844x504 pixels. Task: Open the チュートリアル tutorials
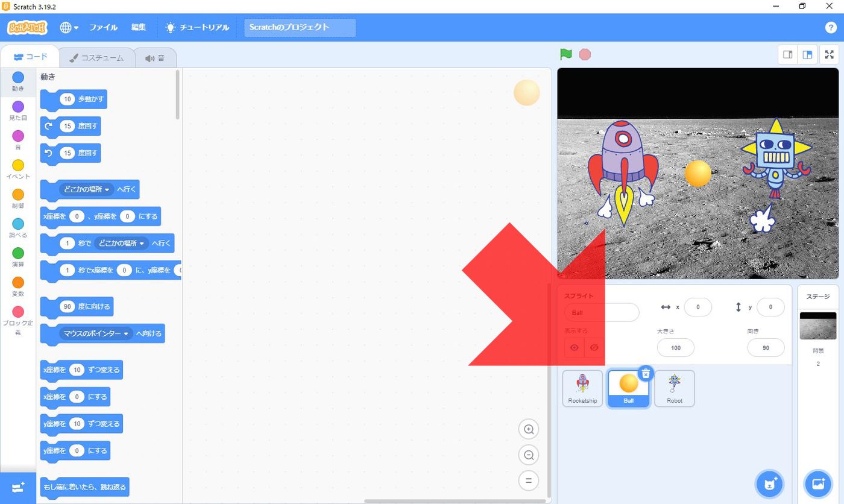(197, 28)
